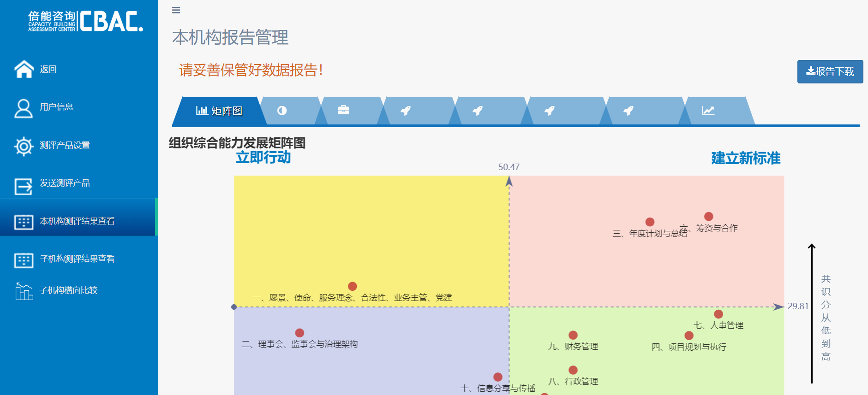
Task: Click the data point for 二、理事会
Action: click(299, 333)
